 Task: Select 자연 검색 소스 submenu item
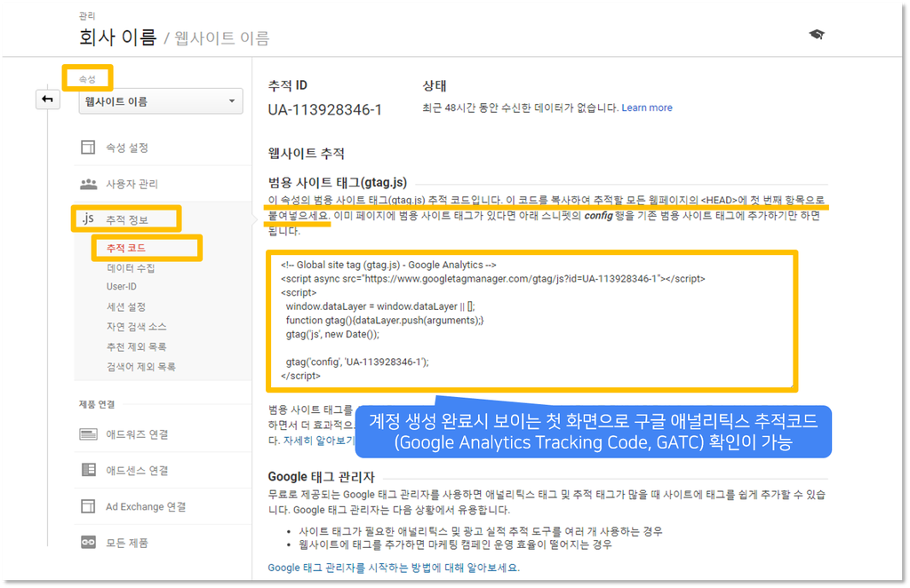pyautogui.click(x=136, y=327)
